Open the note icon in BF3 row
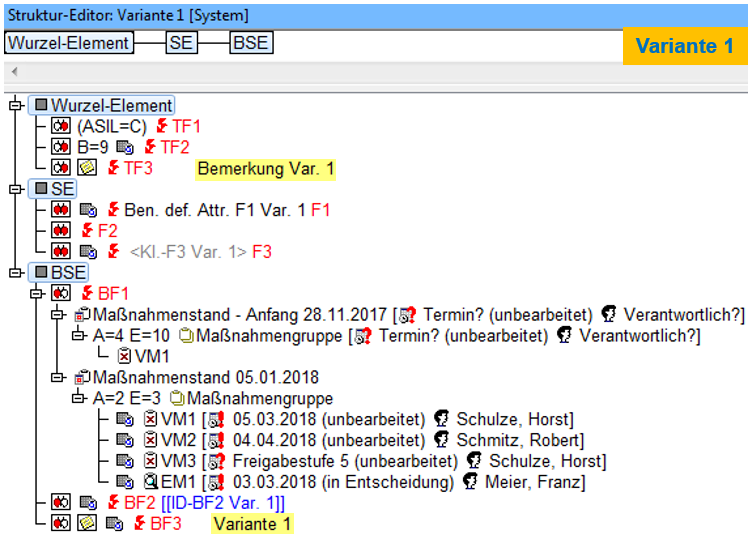The width and height of the screenshot is (752, 538). coord(87,523)
